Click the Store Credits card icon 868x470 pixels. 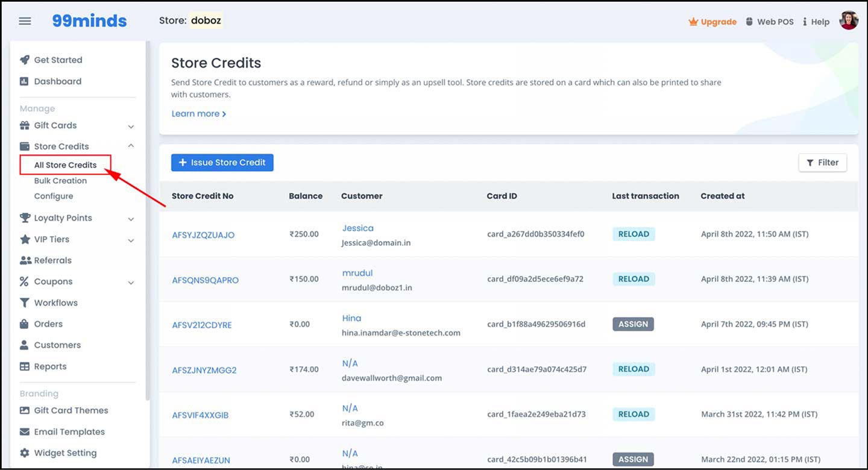click(25, 146)
